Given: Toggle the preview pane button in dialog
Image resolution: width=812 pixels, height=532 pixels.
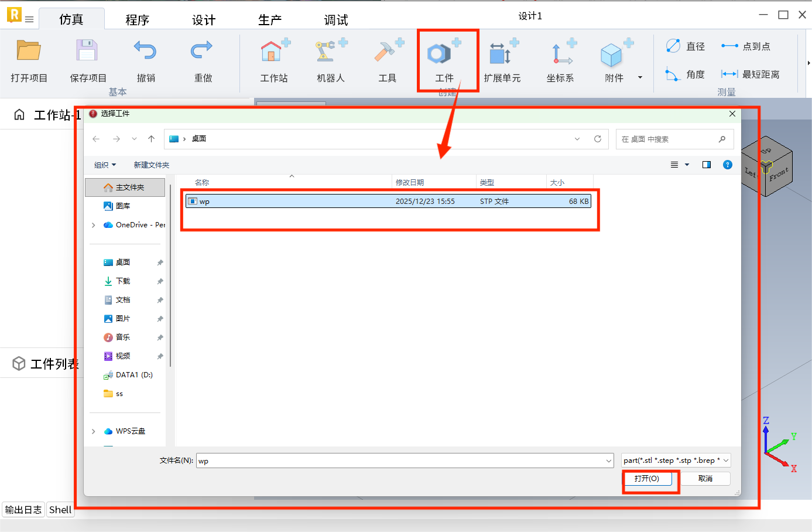Looking at the screenshot, I should tap(707, 165).
